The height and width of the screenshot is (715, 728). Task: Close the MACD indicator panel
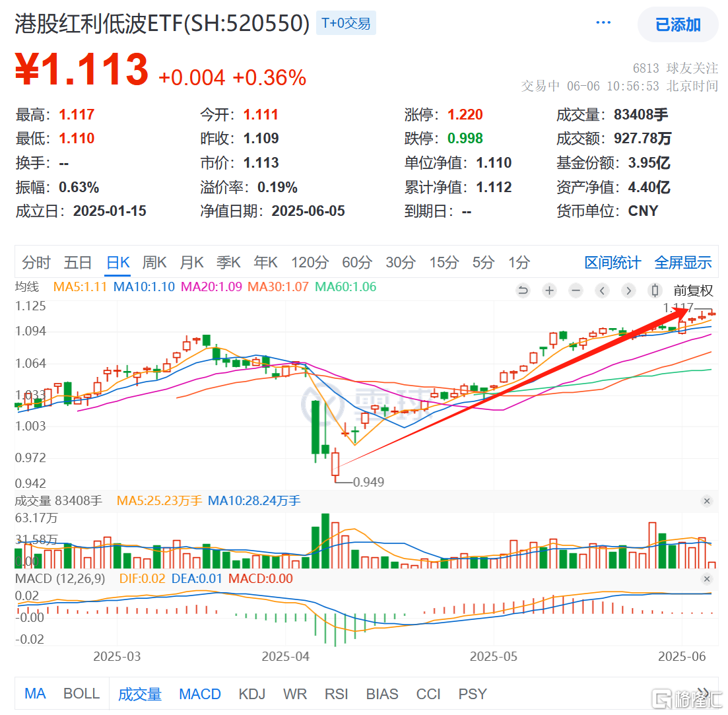(707, 579)
